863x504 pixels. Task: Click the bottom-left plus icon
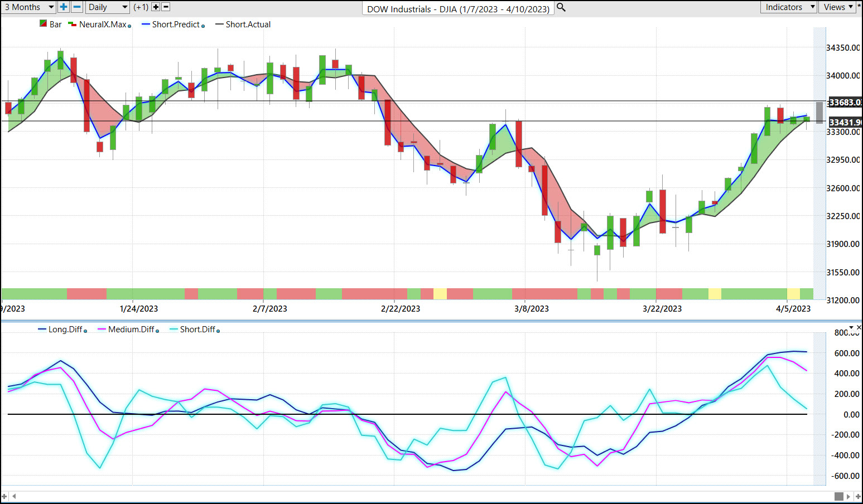click(4, 496)
